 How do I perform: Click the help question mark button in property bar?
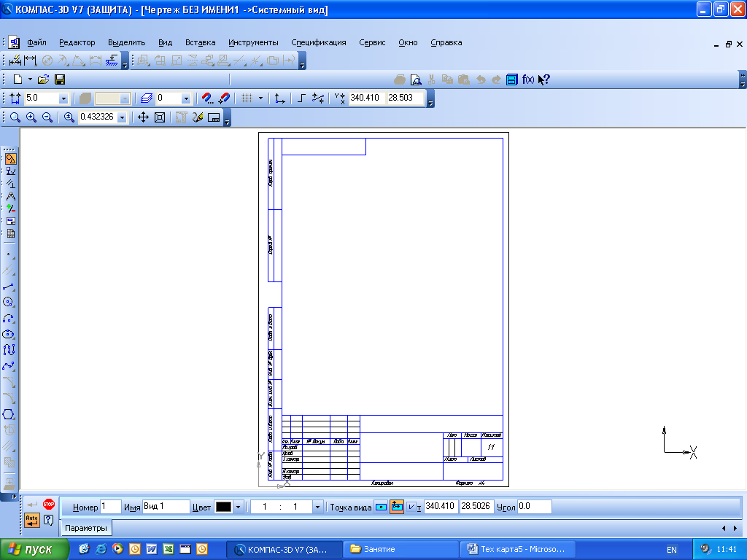coord(49,520)
